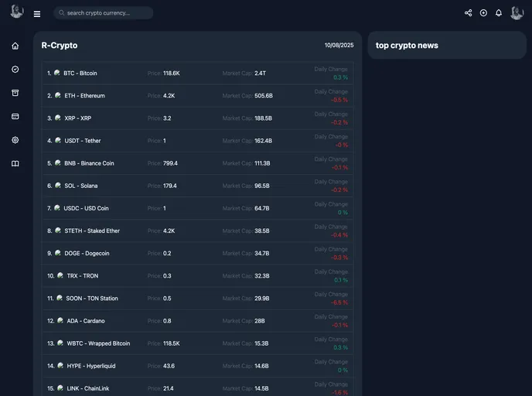
Task: Select the 'STETH - Staked Ether' name
Action: [92, 230]
